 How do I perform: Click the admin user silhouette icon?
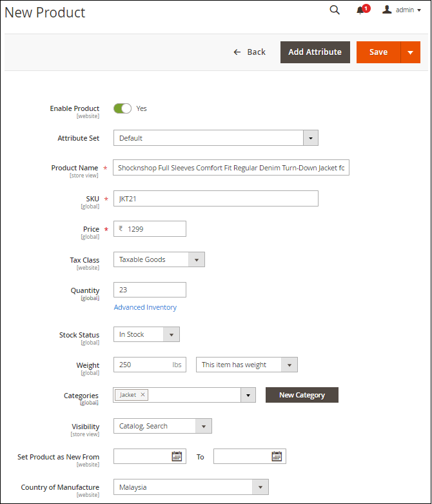click(387, 9)
